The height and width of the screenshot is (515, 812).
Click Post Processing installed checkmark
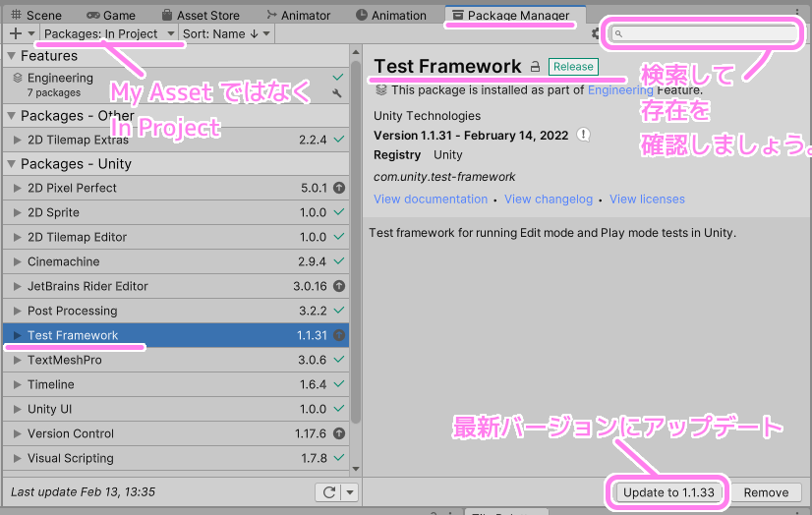pos(339,310)
